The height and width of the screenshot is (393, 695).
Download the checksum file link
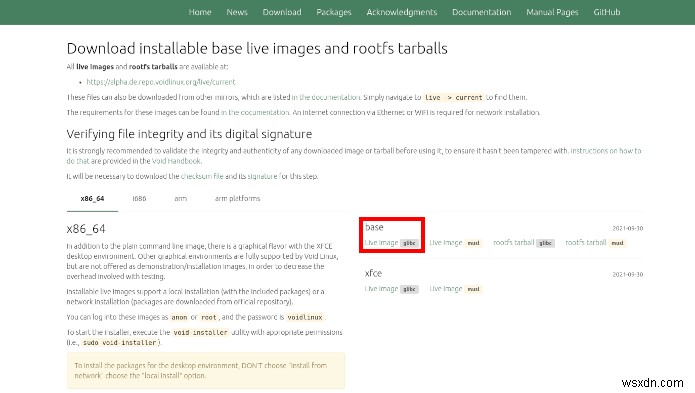click(202, 176)
